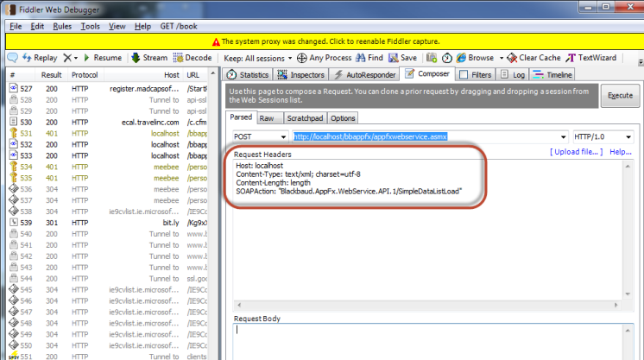Click the Any Process target button
Image resolution: width=644 pixels, height=360 pixels.
[325, 58]
